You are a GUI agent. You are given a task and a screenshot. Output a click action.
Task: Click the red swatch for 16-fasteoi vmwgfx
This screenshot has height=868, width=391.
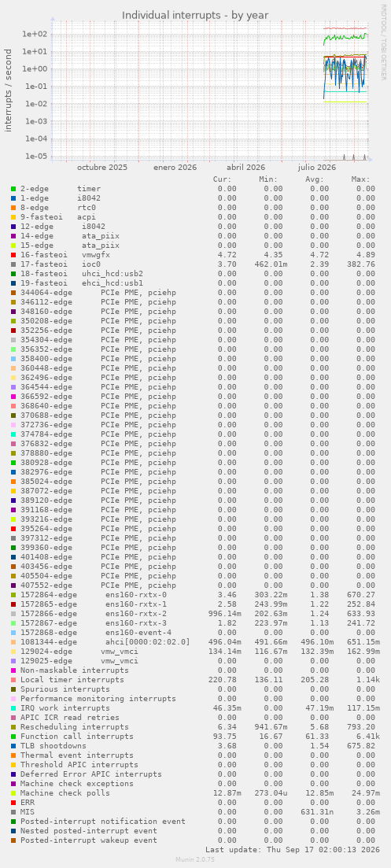pos(13,255)
